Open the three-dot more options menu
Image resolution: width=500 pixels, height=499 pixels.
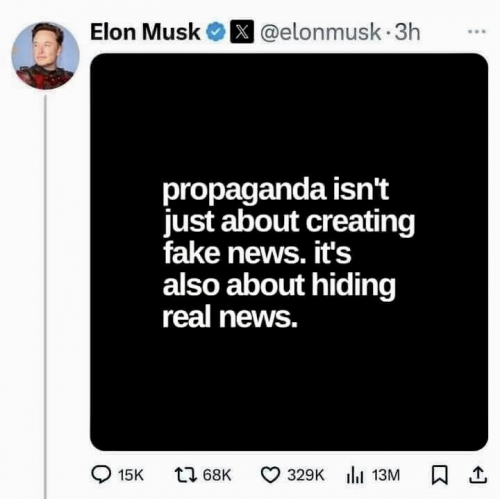[477, 32]
